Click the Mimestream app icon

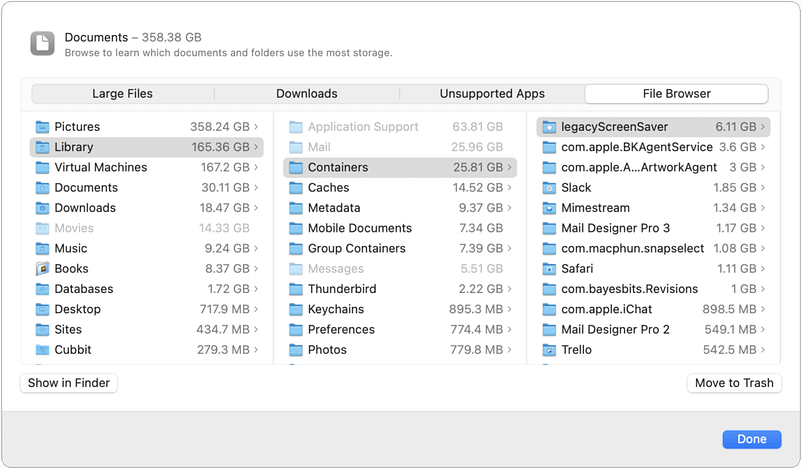[549, 208]
